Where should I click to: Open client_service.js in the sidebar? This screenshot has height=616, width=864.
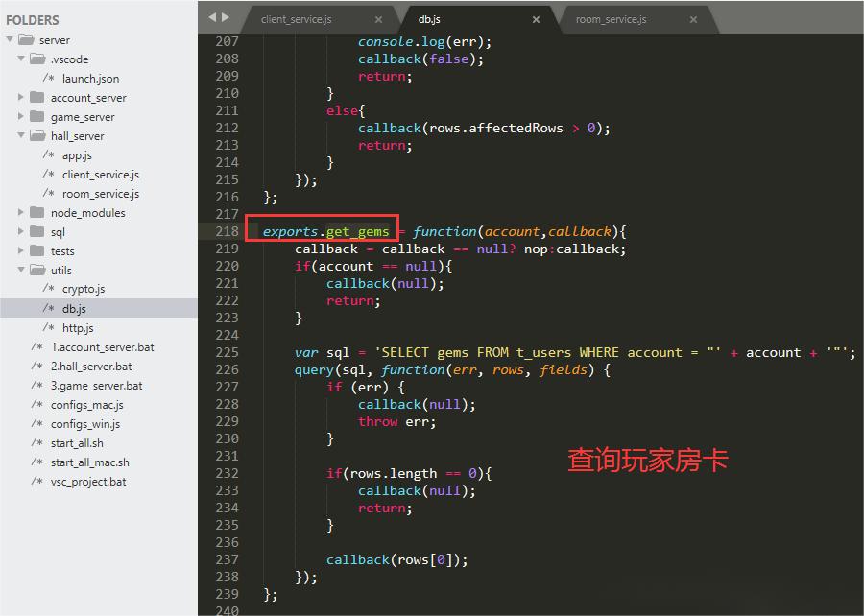click(x=100, y=175)
